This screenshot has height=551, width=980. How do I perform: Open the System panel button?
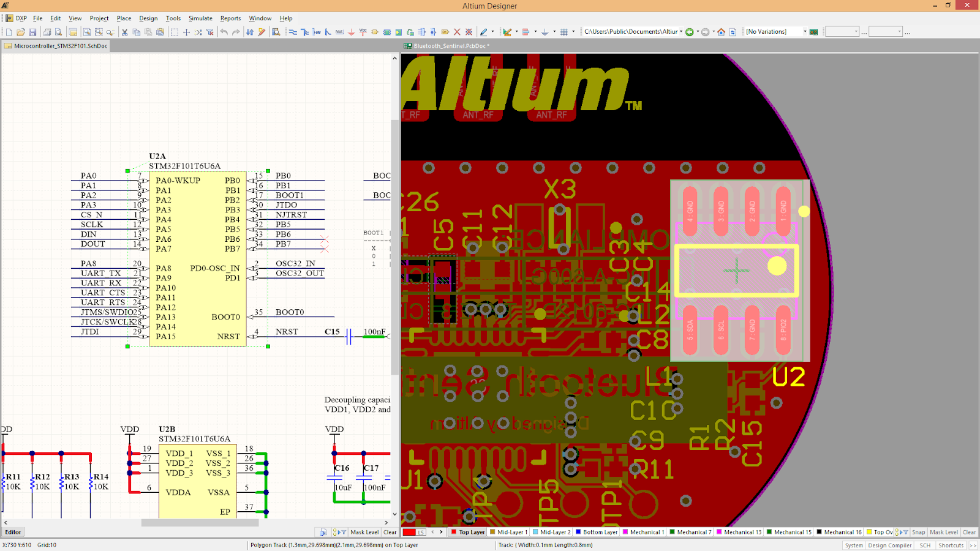pos(854,545)
